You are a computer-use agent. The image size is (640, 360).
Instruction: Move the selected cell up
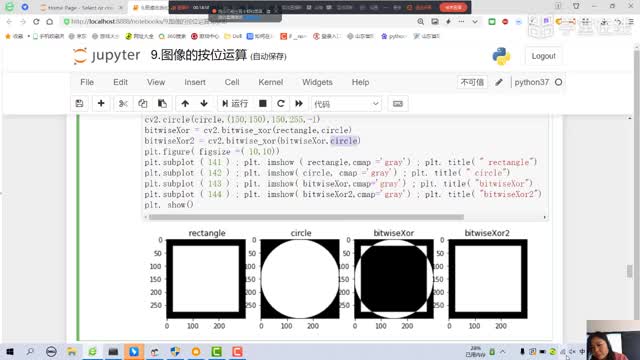pos(185,104)
